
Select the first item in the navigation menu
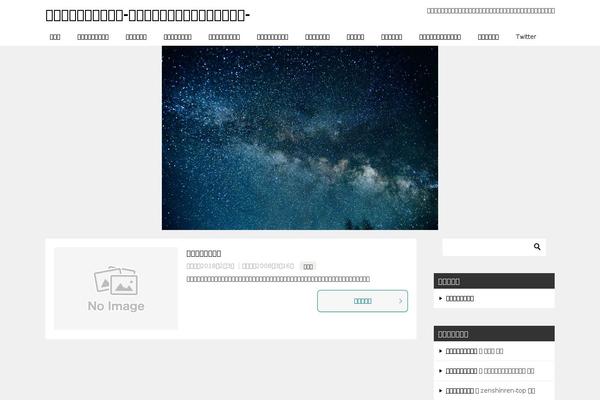point(55,37)
